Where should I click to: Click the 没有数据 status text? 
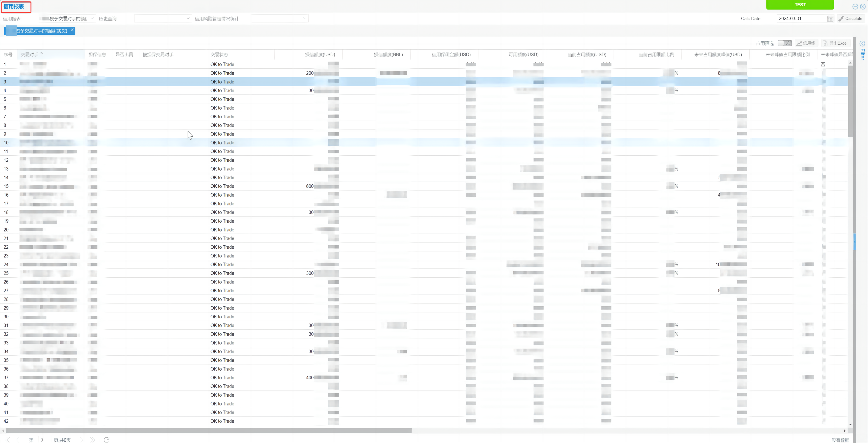[x=840, y=440]
